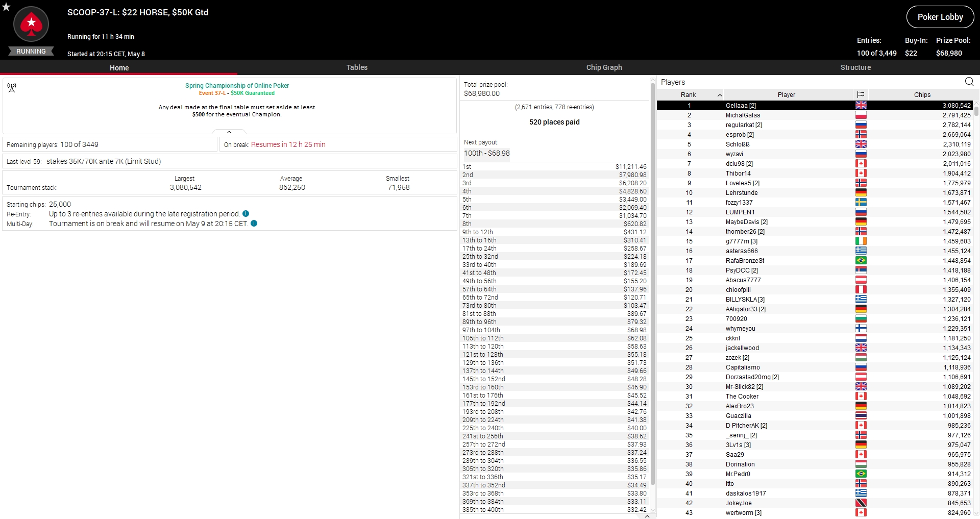Screen dimensions: 980x519
Task: Select player row Guaczilla
Action: [x=815, y=416]
